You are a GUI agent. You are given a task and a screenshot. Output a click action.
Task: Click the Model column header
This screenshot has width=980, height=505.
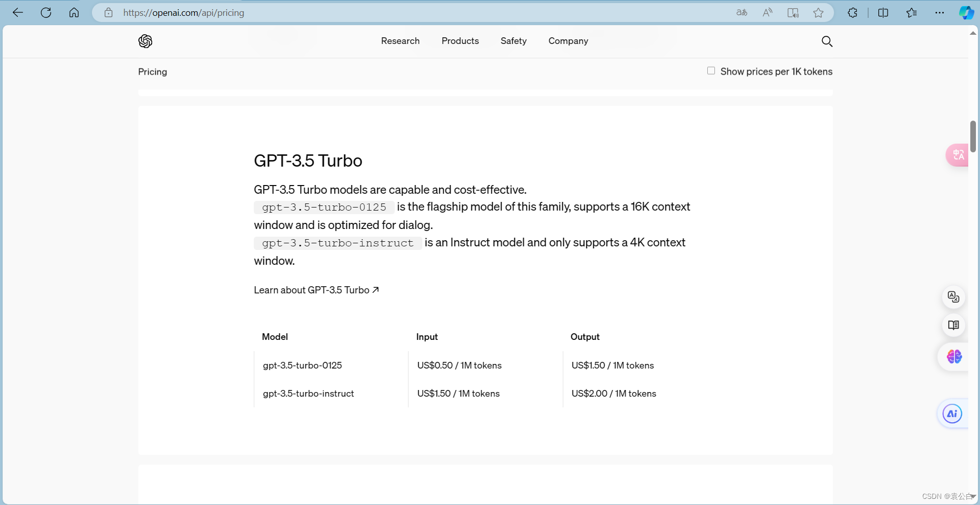275,337
